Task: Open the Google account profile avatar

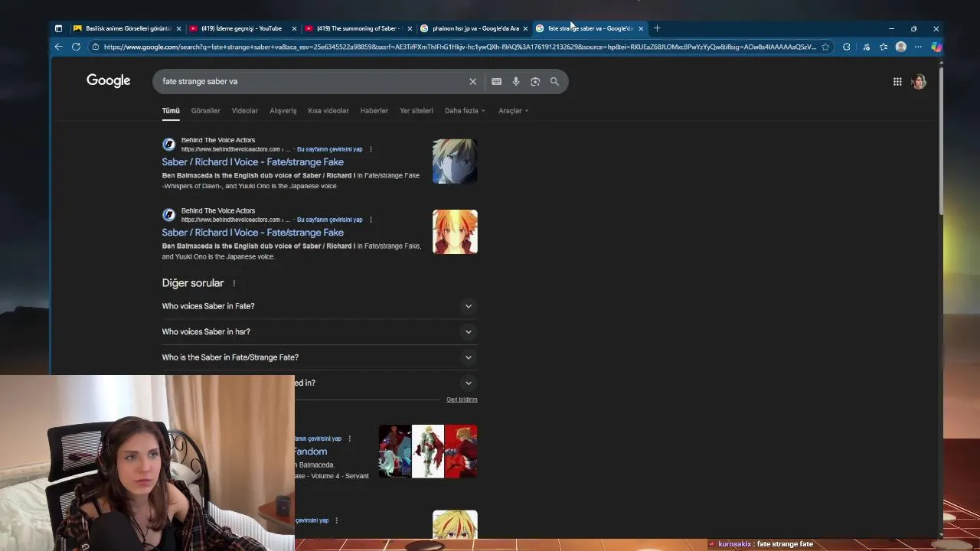Action: coord(919,81)
